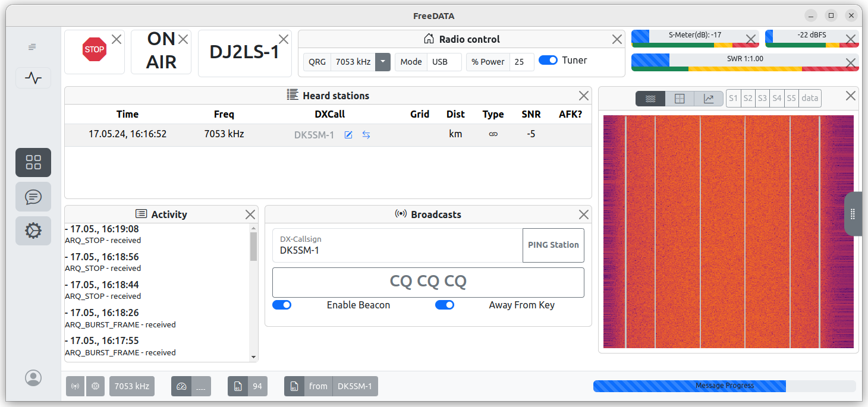Open the dashboard grid view in the sidebar
868x407 pixels.
tap(33, 162)
